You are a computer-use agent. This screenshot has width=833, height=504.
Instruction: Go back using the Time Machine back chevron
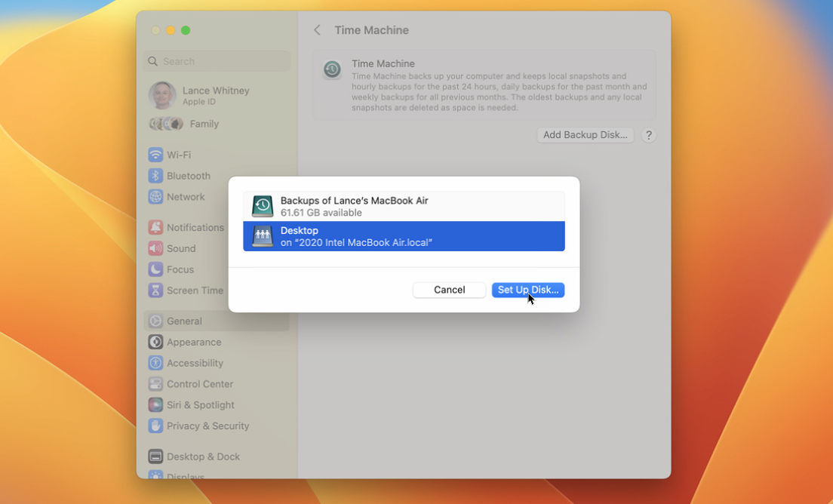[317, 30]
